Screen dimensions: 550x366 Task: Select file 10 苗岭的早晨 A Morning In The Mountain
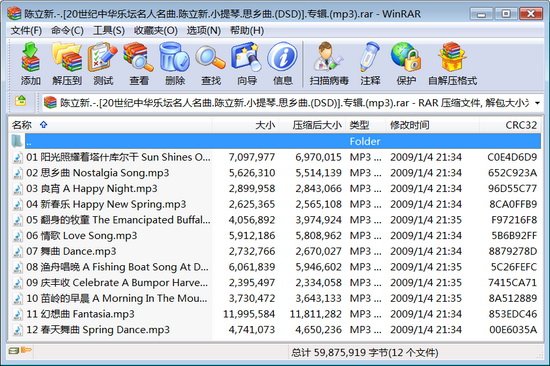click(x=276, y=299)
